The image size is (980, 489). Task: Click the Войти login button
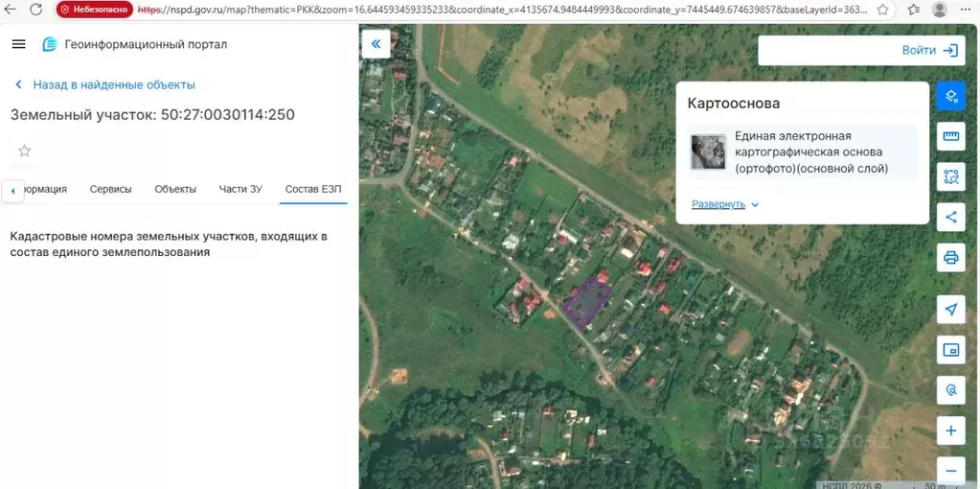(x=928, y=51)
